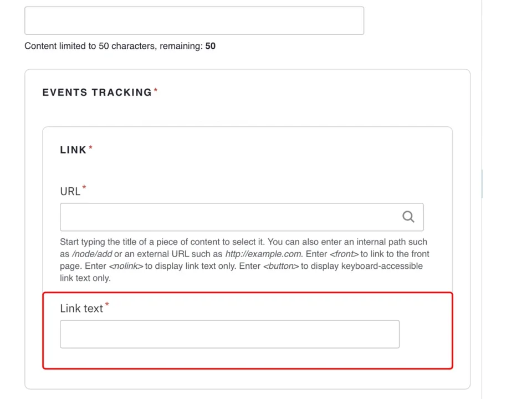Click the 50-character limited text field at top
Viewport: 532px width, 399px height.
pyautogui.click(x=193, y=21)
